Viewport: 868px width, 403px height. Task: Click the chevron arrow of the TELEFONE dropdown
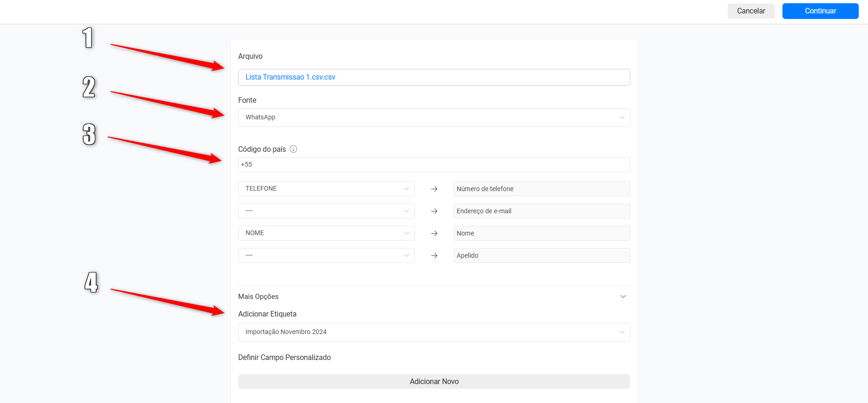[x=406, y=189]
